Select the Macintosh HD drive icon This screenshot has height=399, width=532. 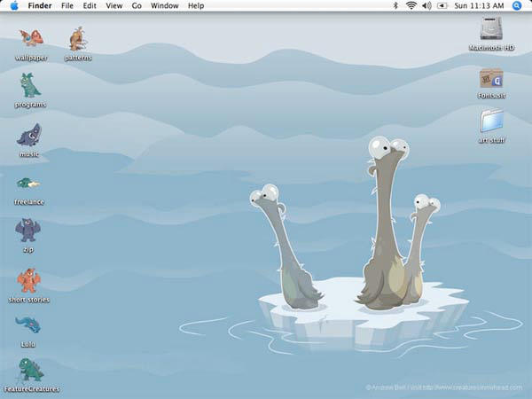coord(491,29)
